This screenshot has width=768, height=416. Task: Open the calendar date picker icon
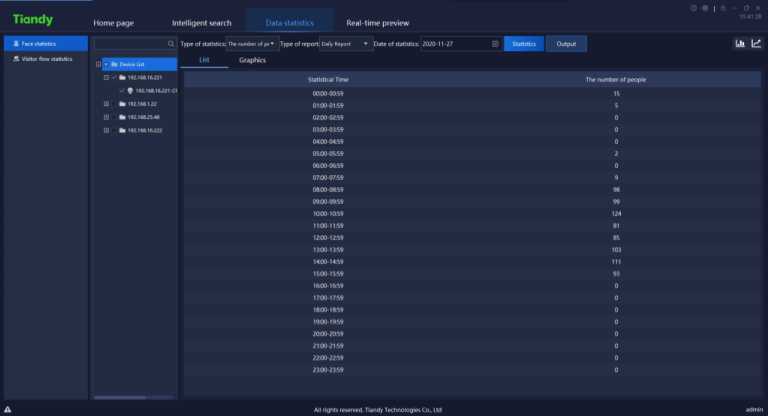(x=495, y=44)
